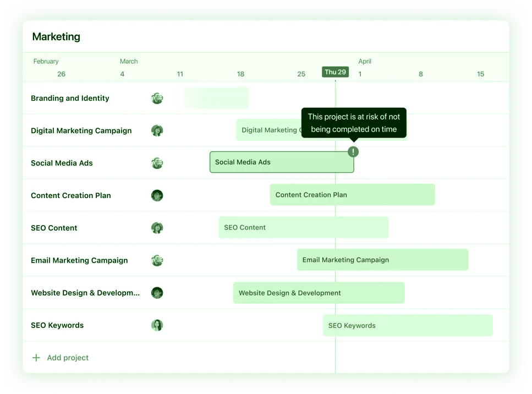Select the February column header
This screenshot has height=394, width=532.
[x=46, y=61]
